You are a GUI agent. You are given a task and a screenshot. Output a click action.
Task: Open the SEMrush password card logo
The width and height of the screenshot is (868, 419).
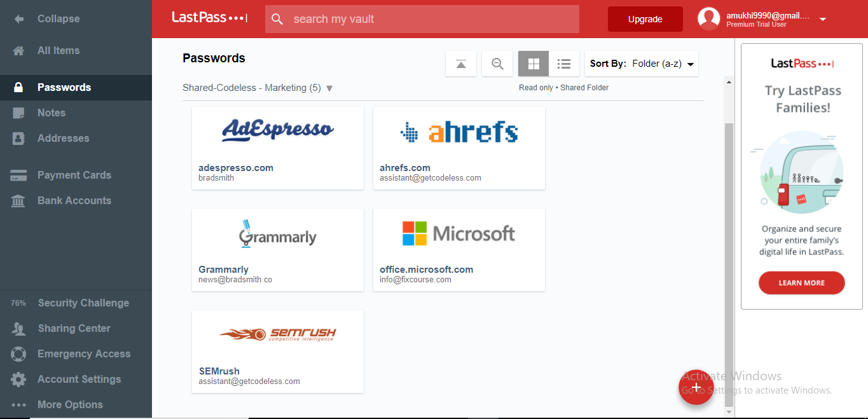[x=278, y=334]
